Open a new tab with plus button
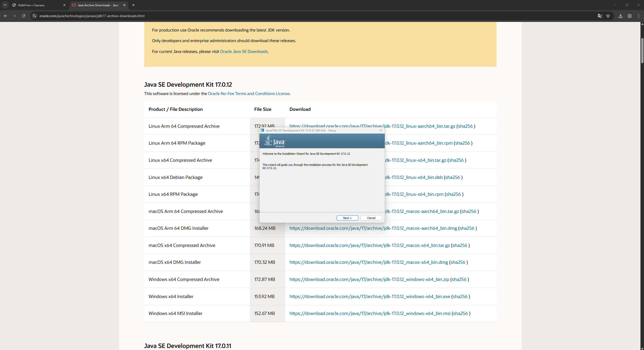The width and height of the screenshot is (644, 350). coord(133,5)
